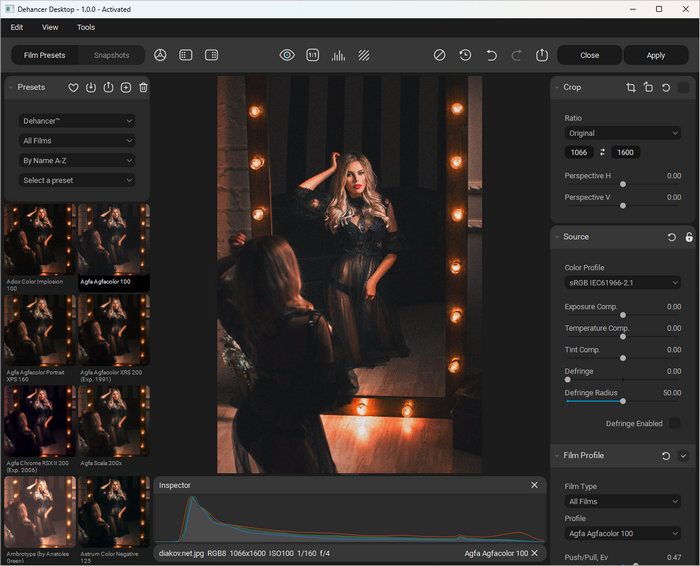Click the crop tool icon in Crop panel

coord(630,88)
